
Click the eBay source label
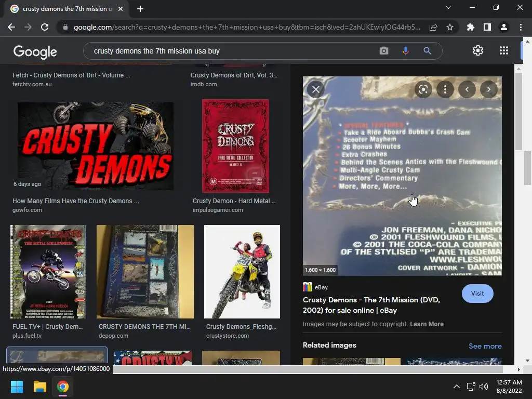(321, 287)
